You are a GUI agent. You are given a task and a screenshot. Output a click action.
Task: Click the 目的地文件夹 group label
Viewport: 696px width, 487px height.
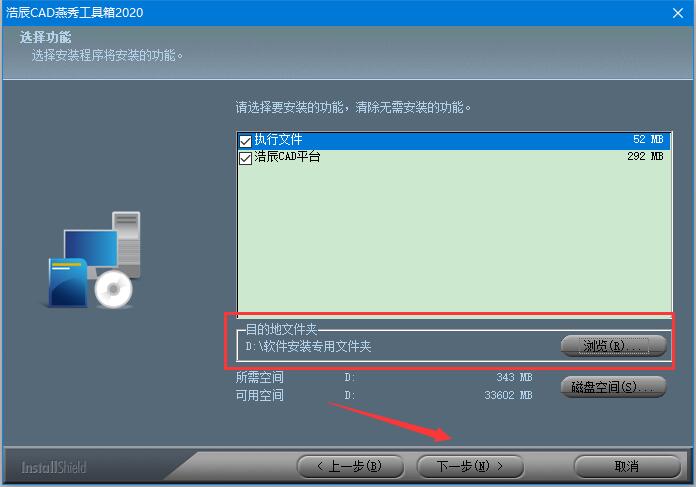[x=281, y=329]
